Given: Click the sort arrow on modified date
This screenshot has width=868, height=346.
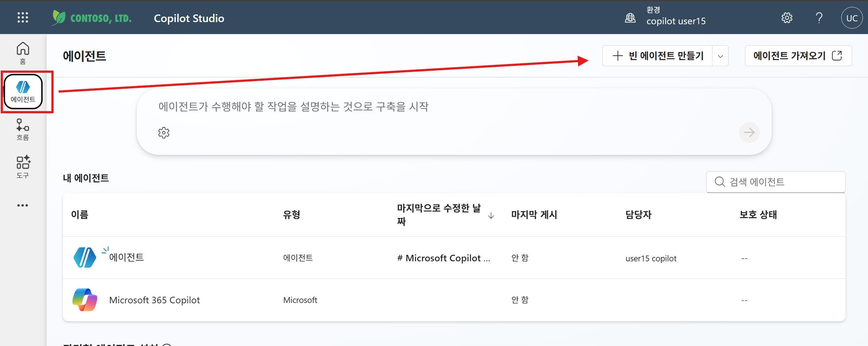Looking at the screenshot, I should pos(491,215).
